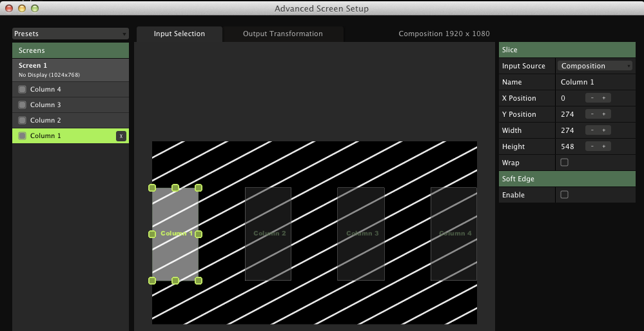Select Screen 1 in the Screens list
Viewport: 644px width, 331px height.
(70, 70)
